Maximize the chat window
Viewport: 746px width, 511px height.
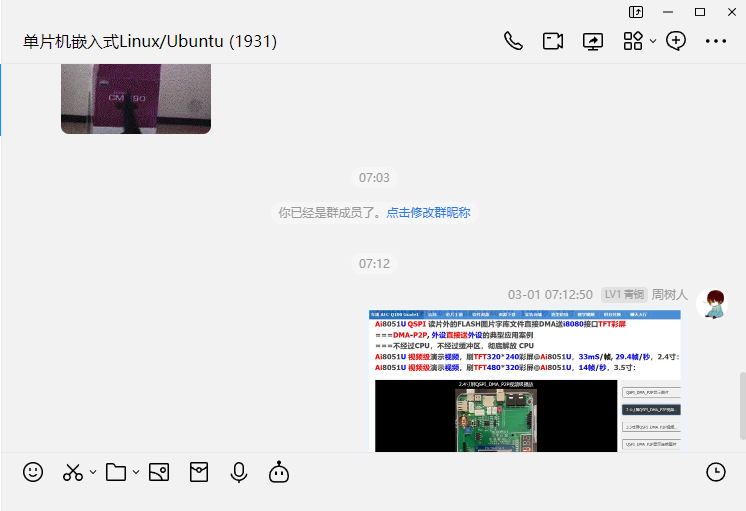[x=700, y=12]
